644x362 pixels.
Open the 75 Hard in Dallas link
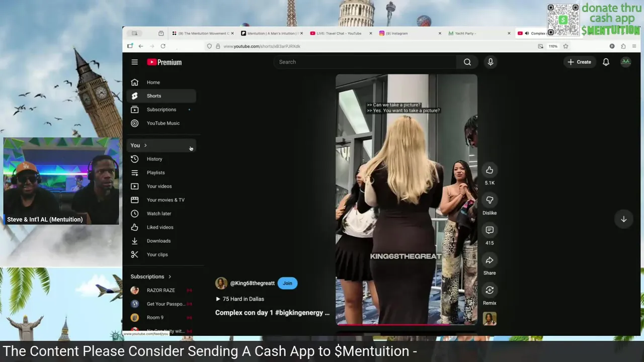click(240, 299)
